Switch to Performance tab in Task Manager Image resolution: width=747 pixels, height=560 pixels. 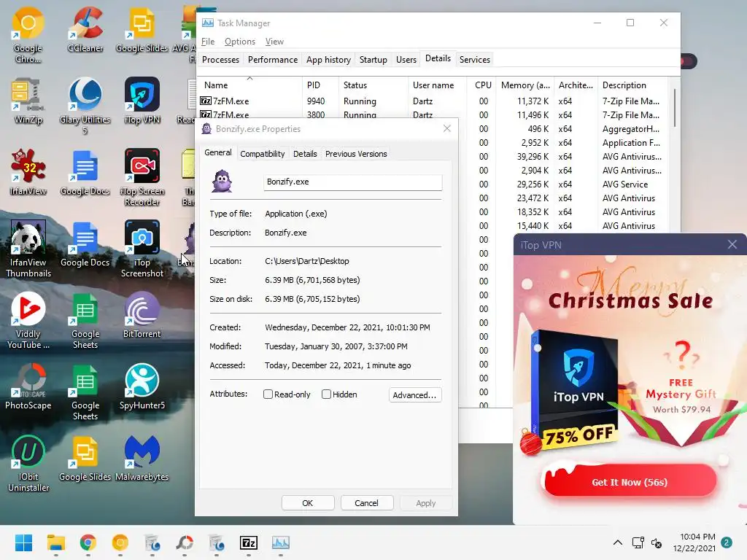pyautogui.click(x=273, y=60)
